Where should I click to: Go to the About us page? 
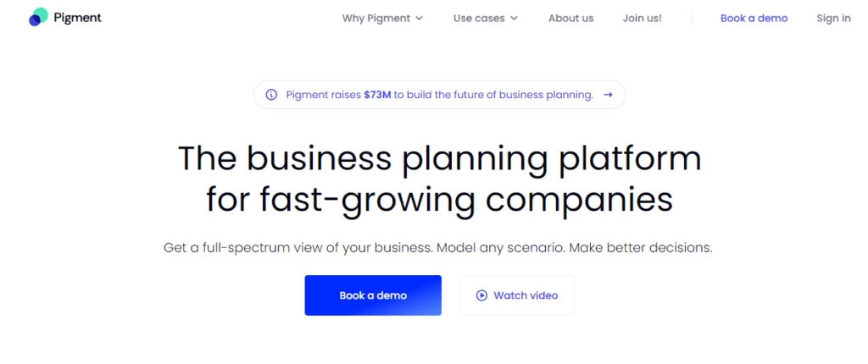point(570,19)
